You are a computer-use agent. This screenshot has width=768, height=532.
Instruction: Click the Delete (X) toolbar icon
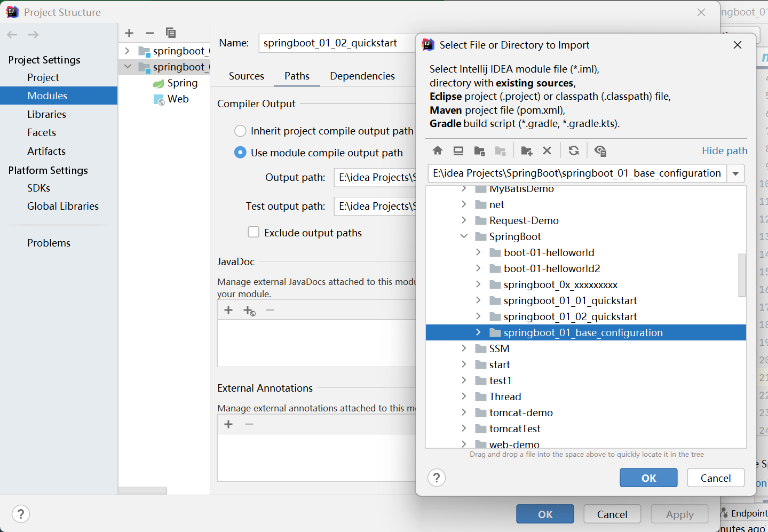click(547, 150)
